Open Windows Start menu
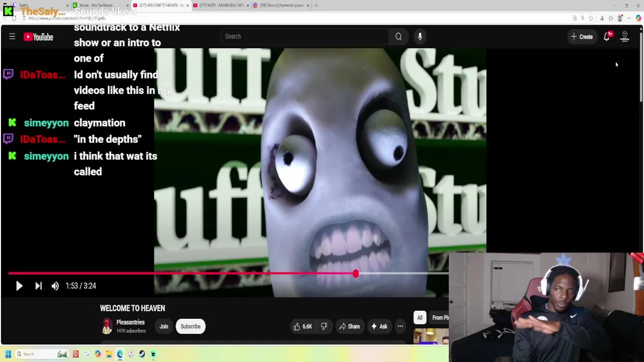 8,354
